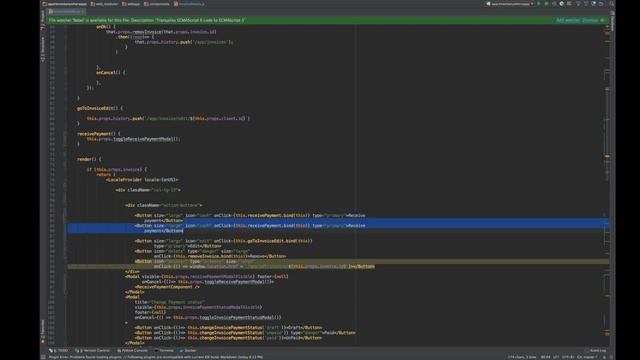Click the project root breadcrumb in the navigation bar

pyautogui.click(x=64, y=4)
